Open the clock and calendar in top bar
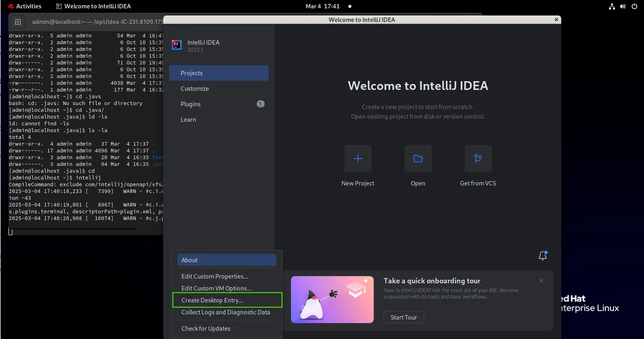 tap(322, 6)
